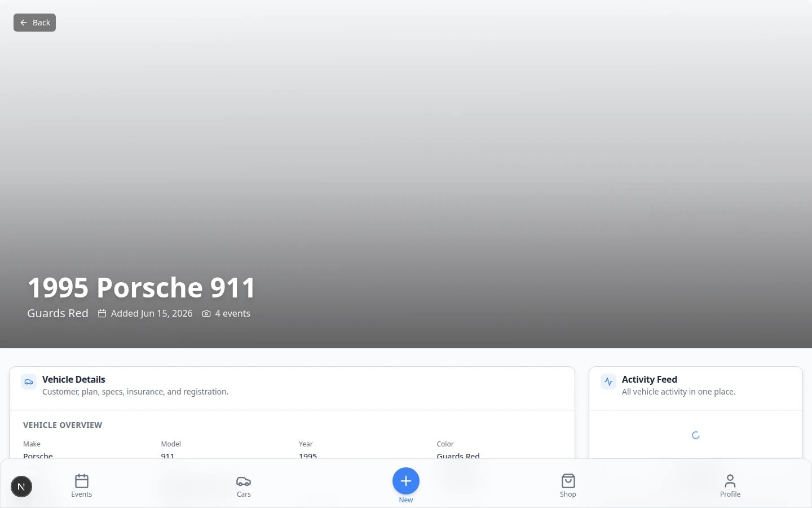Open the Cars tab icon
The height and width of the screenshot is (508, 812).
244,481
